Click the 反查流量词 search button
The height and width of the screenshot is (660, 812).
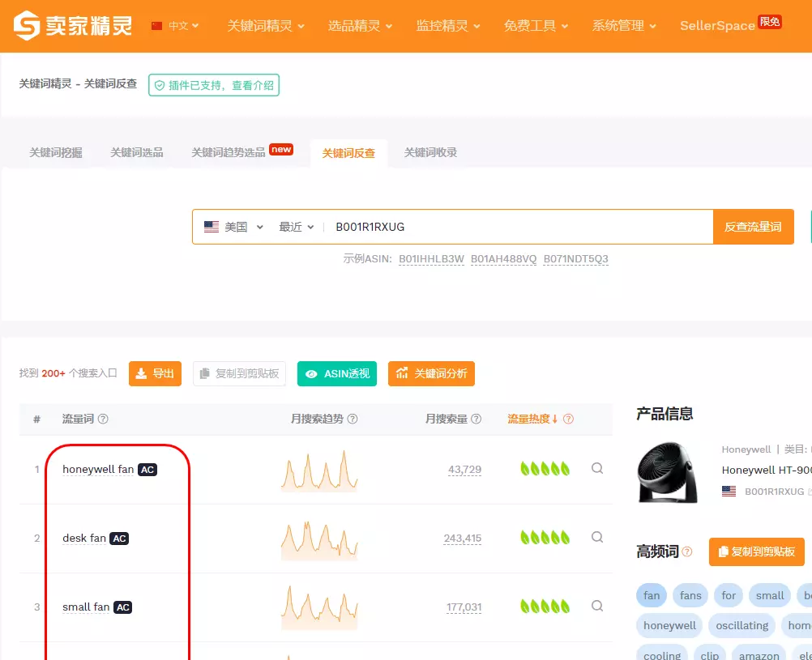click(x=753, y=227)
